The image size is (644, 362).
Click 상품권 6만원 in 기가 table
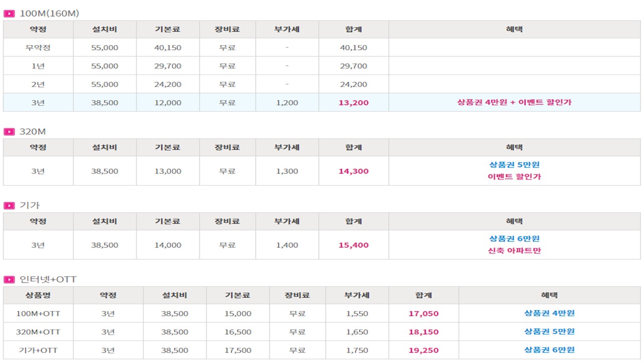[514, 238]
